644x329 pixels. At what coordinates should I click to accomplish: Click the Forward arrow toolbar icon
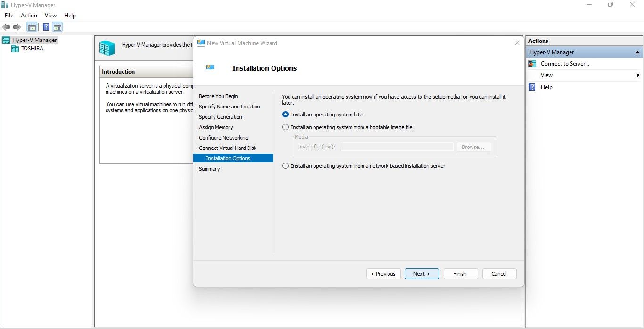pos(17,27)
